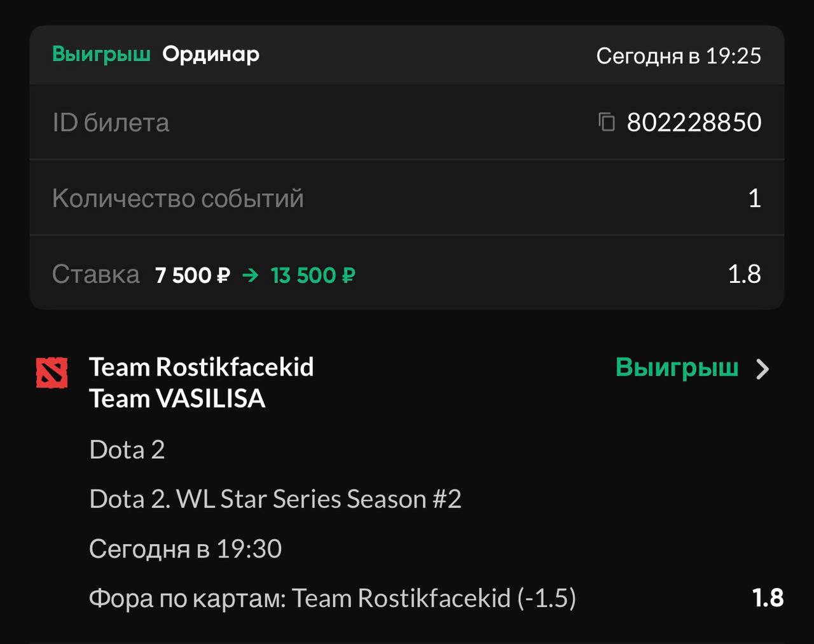Viewport: 814px width, 644px height.
Task: Click the green arrow between stake and payout
Action: click(251, 275)
